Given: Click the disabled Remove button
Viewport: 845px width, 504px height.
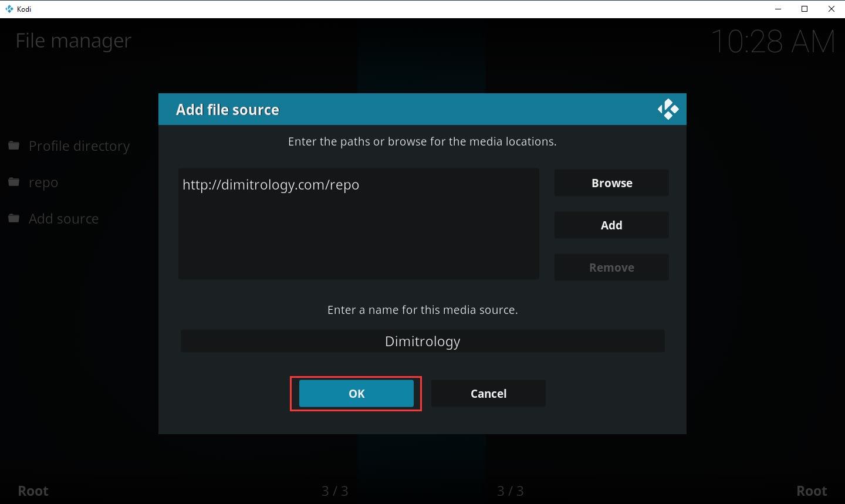Looking at the screenshot, I should coord(611,267).
